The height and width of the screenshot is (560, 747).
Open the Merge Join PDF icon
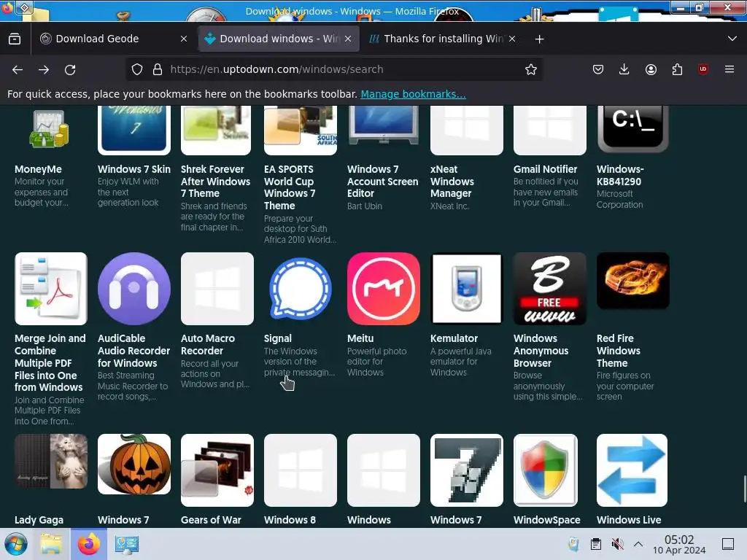click(51, 289)
